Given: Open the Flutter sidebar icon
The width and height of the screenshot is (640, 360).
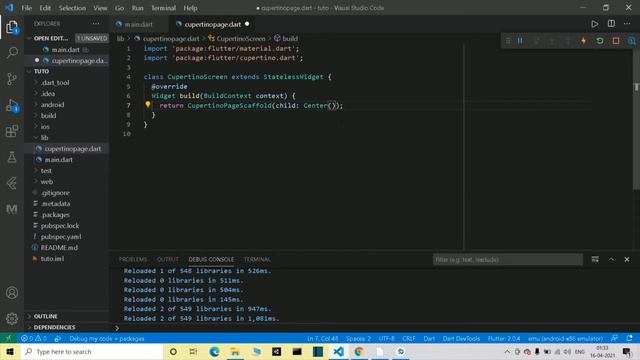Looking at the screenshot, I should point(12,183).
